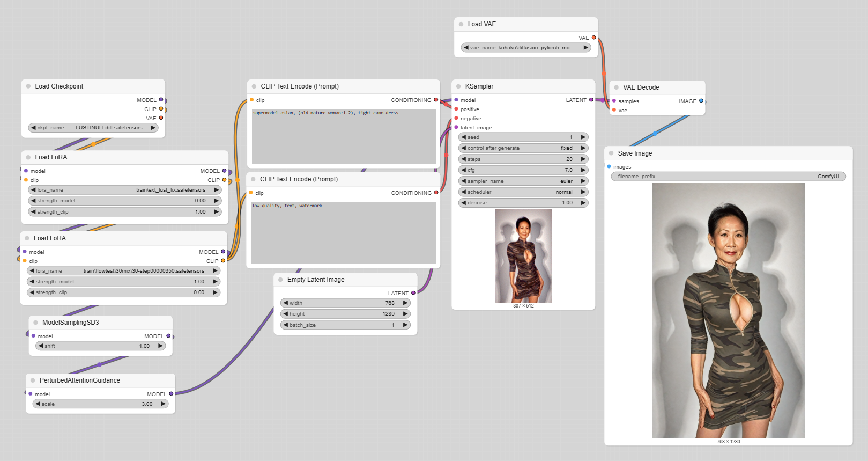Collapse the Load VAE node via its dot

pyautogui.click(x=461, y=24)
